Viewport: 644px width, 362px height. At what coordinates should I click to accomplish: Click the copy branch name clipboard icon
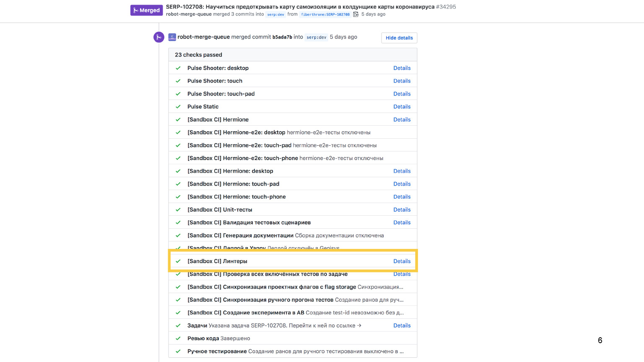pyautogui.click(x=356, y=14)
